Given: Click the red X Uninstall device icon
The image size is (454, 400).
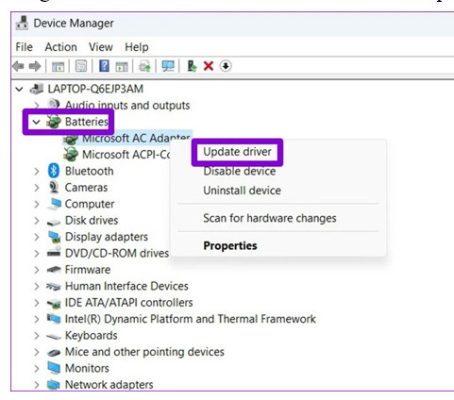Looking at the screenshot, I should [209, 66].
